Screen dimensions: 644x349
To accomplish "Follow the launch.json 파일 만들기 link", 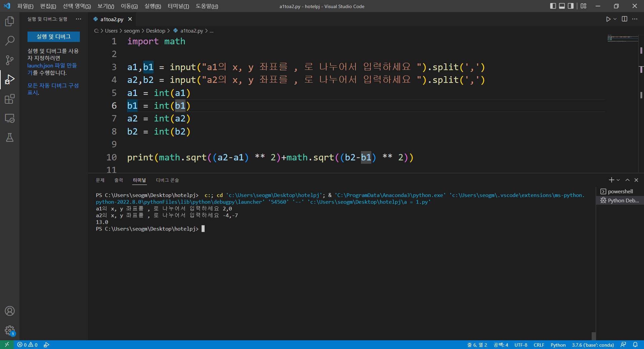I will click(52, 69).
